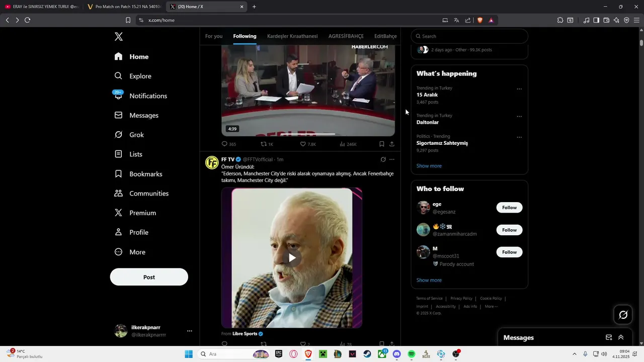Screen dimensions: 644x362
Task: Open Communities in the sidebar
Action: [141, 194]
